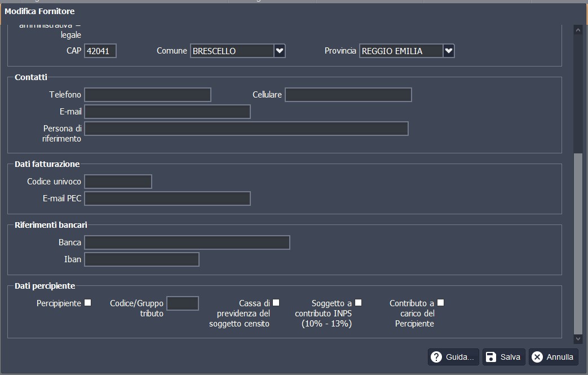Toggle Contributo a carico del Percipiente
The image size is (588, 375).
(x=440, y=303)
